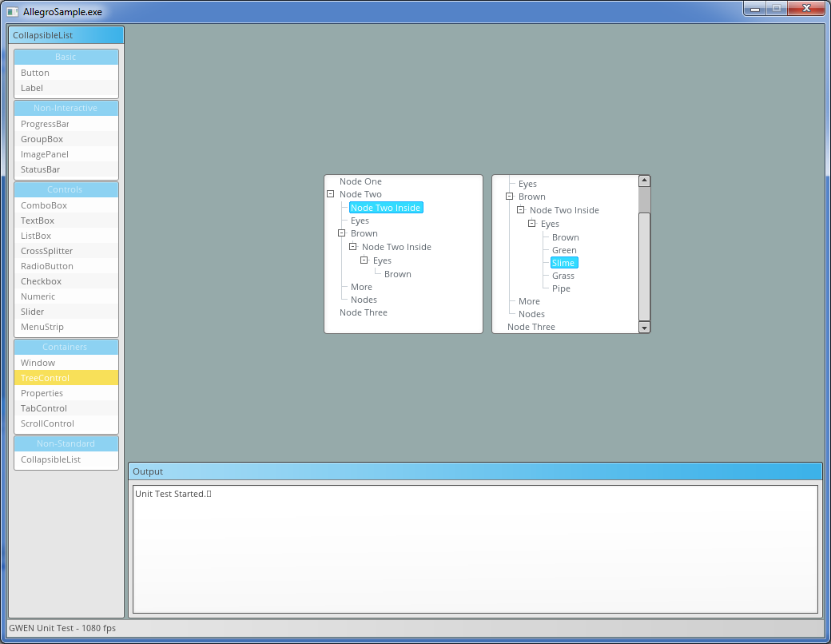Collapse Node Two in the left tree
Image resolution: width=831 pixels, height=644 pixels.
click(330, 194)
